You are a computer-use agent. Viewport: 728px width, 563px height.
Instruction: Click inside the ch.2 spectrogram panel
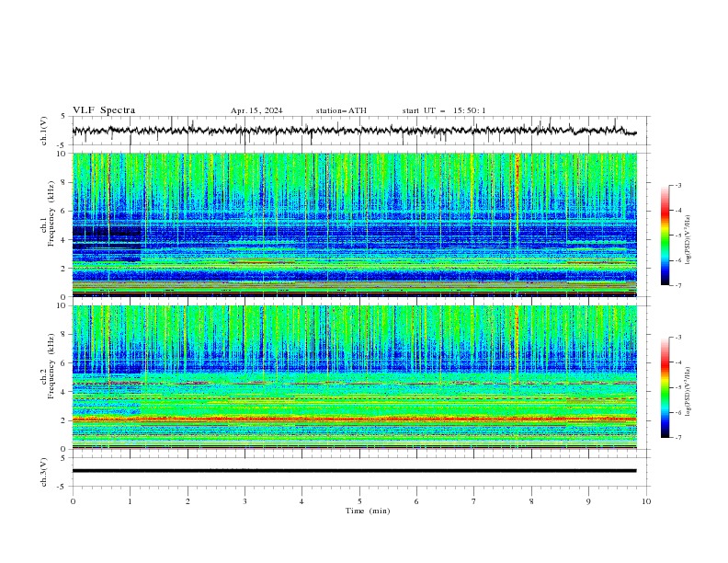pyautogui.click(x=354, y=377)
